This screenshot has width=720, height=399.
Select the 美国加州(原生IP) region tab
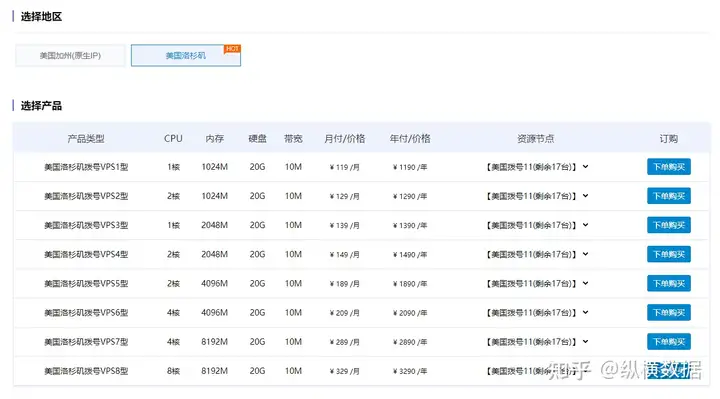point(70,56)
